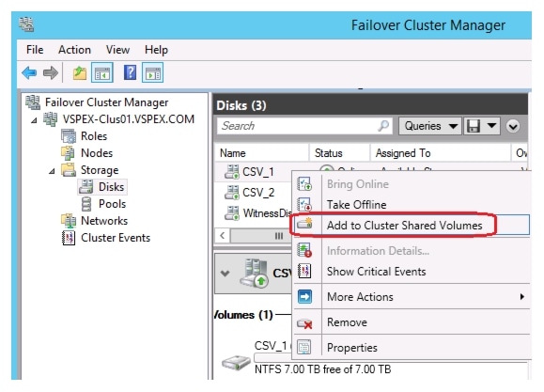Image resolution: width=544 pixels, height=392 pixels.
Task: Click the Add to Cluster Shared Volumes icon
Action: click(x=304, y=224)
